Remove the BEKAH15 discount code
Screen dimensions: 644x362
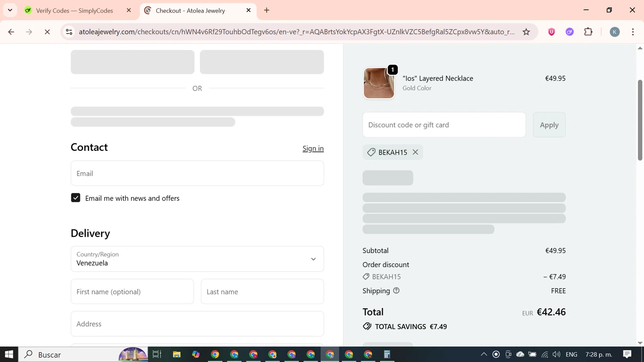coord(415,152)
